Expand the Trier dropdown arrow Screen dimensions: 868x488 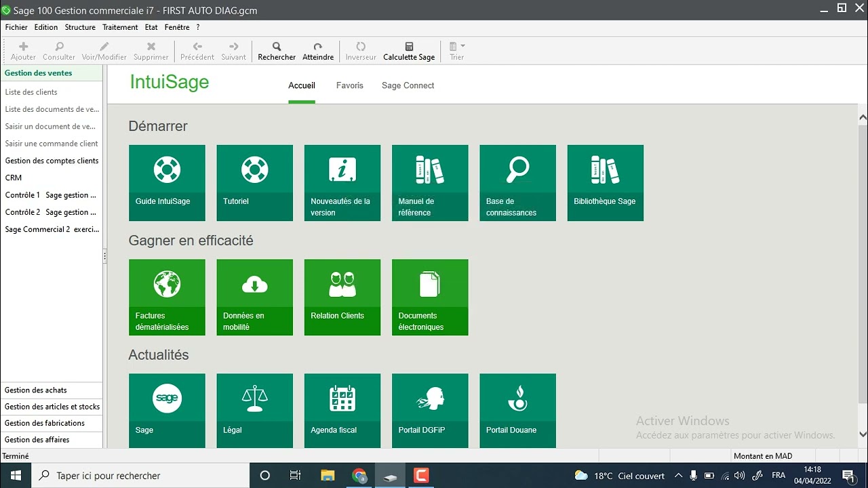point(463,46)
